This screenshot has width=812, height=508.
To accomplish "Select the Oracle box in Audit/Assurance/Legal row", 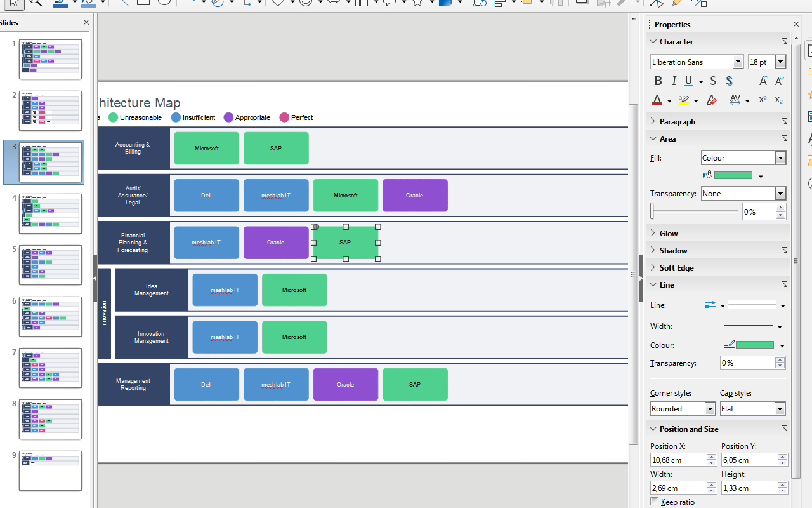I will tap(415, 195).
